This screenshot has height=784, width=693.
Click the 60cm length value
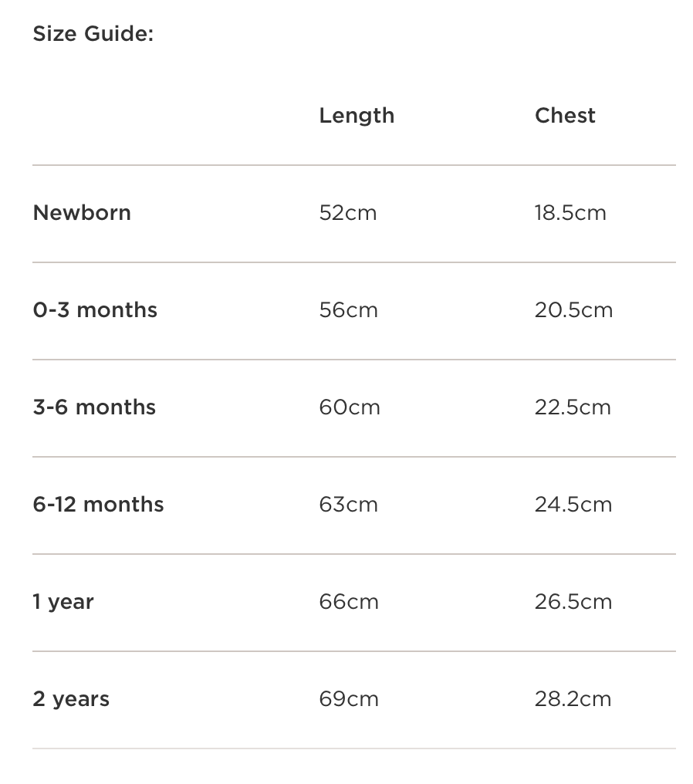[350, 407]
